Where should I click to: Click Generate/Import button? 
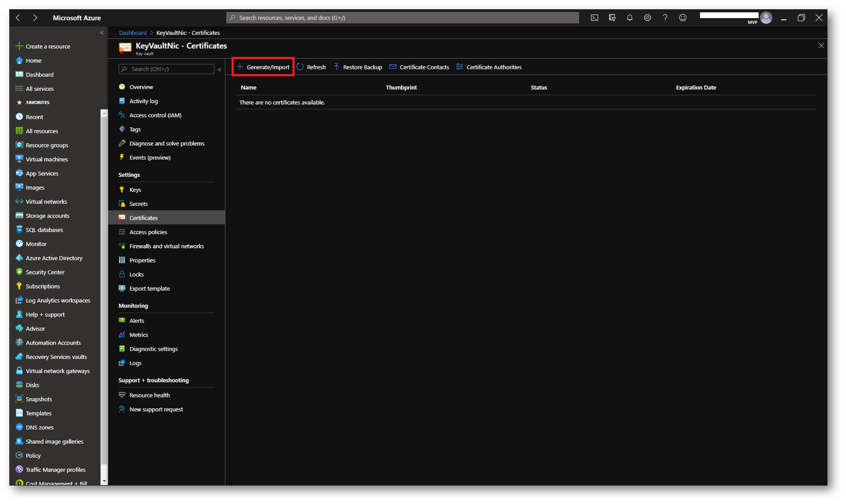coord(263,67)
